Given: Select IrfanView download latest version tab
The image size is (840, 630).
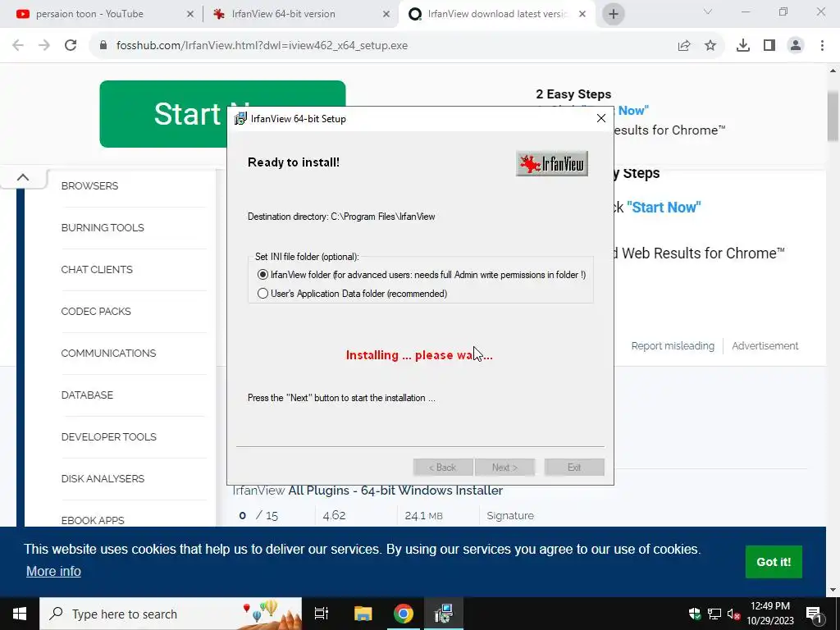Looking at the screenshot, I should click(x=497, y=14).
